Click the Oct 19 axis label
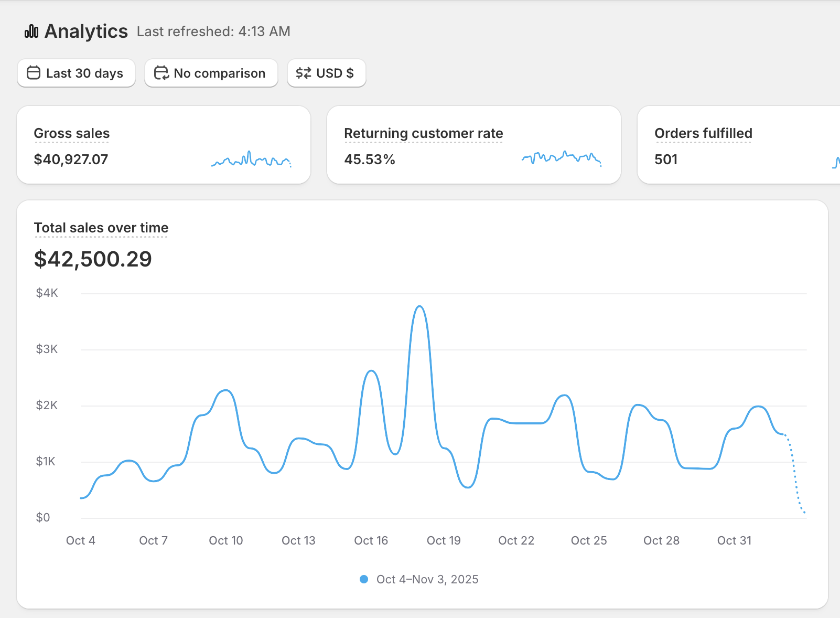The image size is (840, 618). point(444,540)
